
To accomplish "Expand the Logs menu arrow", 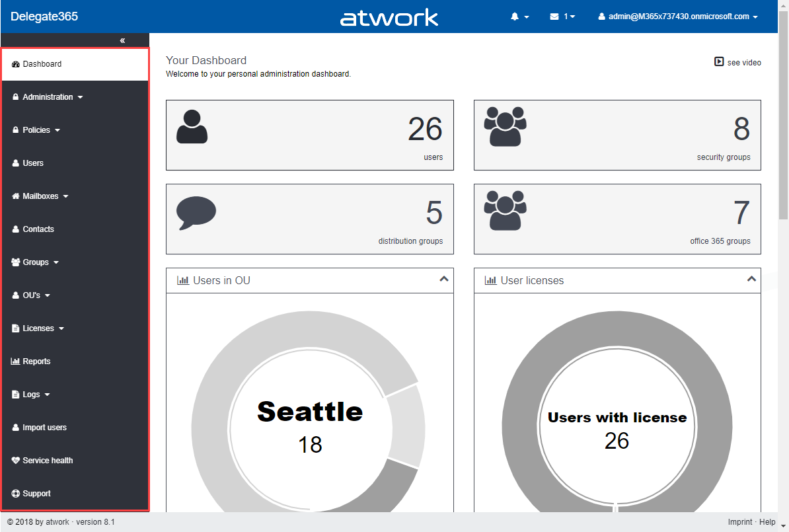I will [48, 395].
